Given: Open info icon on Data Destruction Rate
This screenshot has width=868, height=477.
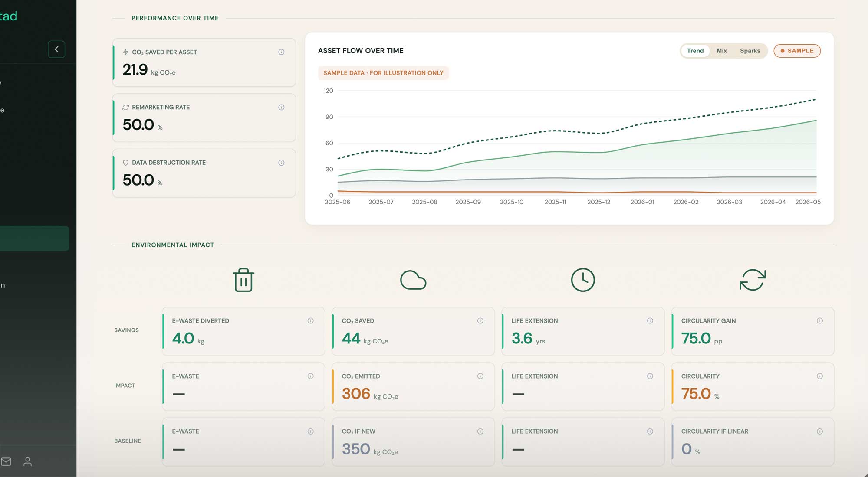Looking at the screenshot, I should 281,163.
